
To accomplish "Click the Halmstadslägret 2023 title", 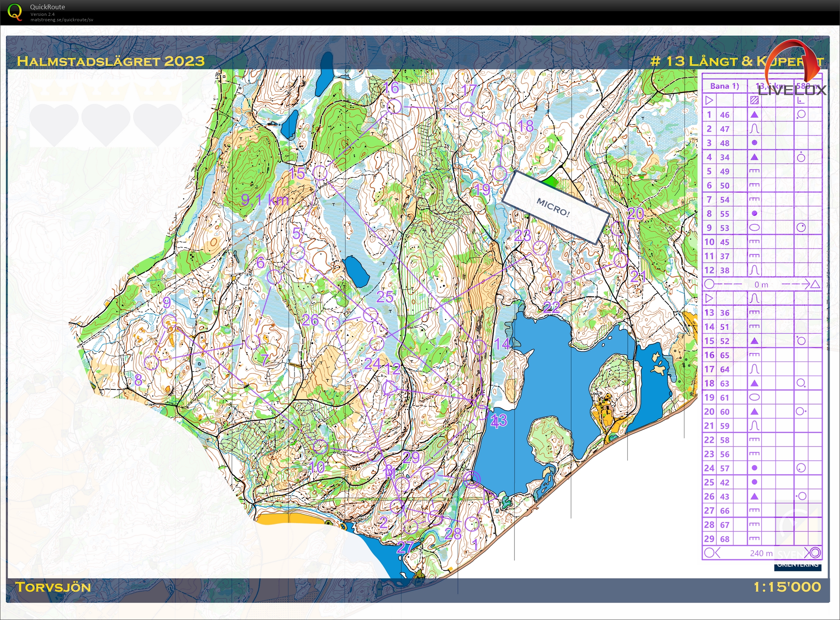I will 111,61.
